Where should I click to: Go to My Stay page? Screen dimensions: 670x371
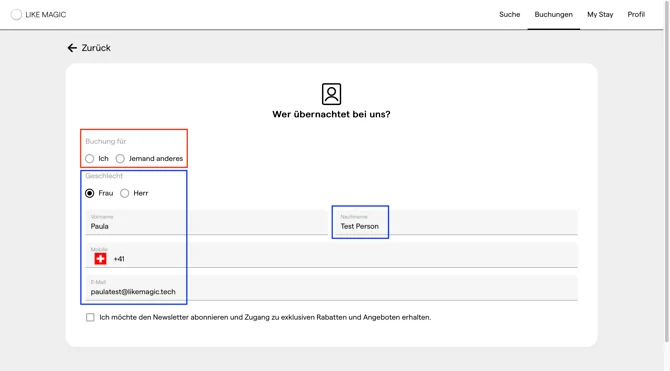600,15
